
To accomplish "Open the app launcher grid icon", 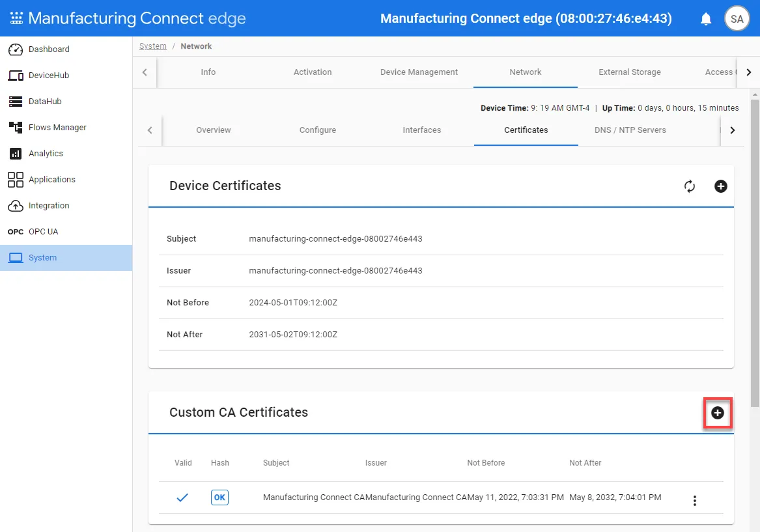I will [16, 18].
